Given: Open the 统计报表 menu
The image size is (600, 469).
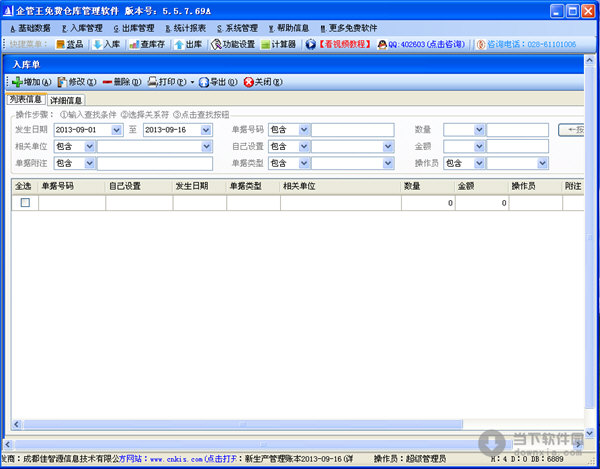Looking at the screenshot, I should coord(186,28).
